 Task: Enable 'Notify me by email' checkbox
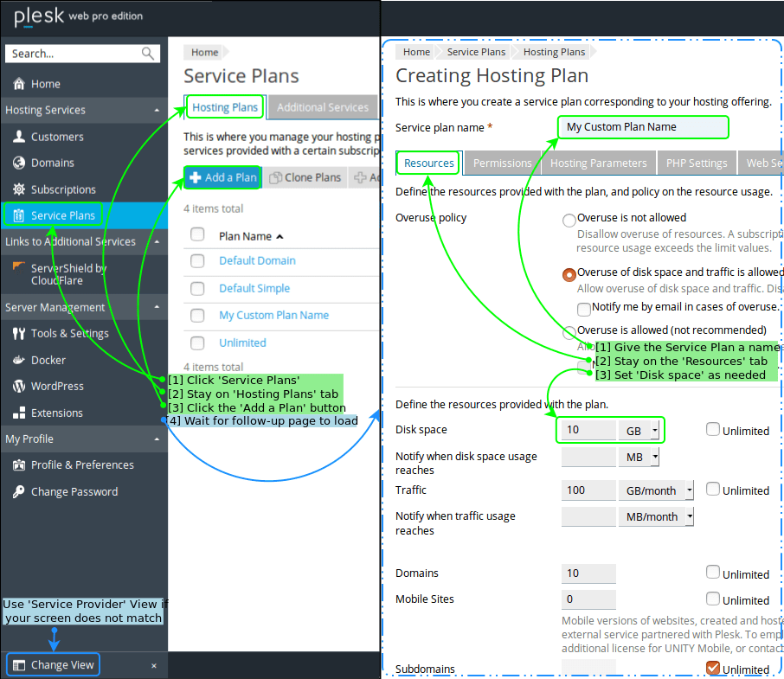584,310
